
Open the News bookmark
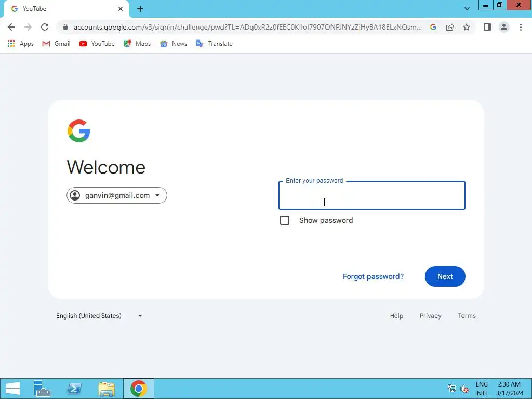[x=174, y=44]
